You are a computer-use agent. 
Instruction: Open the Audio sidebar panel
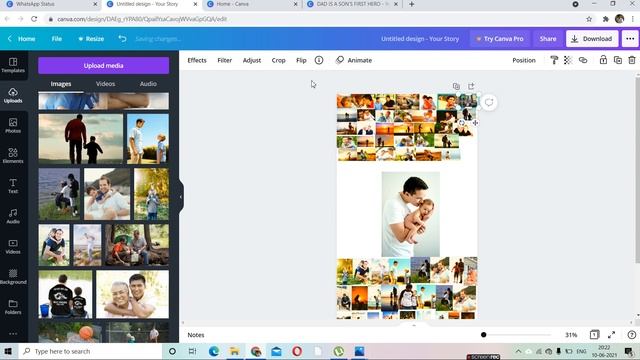pyautogui.click(x=13, y=216)
